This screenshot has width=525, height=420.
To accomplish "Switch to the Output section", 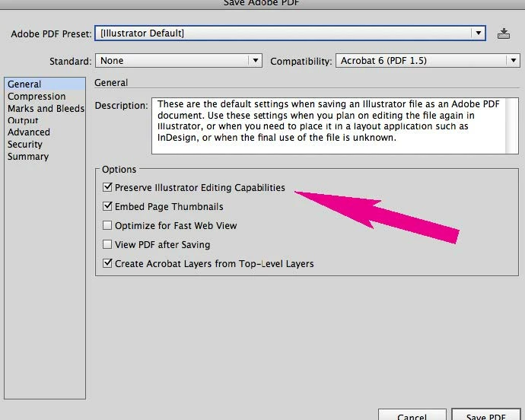I will click(45, 120).
